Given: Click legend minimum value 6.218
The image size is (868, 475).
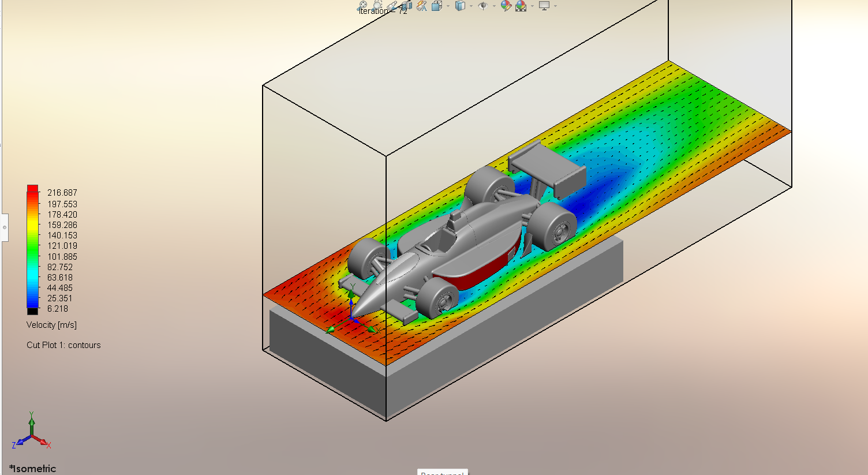Looking at the screenshot, I should pos(58,309).
